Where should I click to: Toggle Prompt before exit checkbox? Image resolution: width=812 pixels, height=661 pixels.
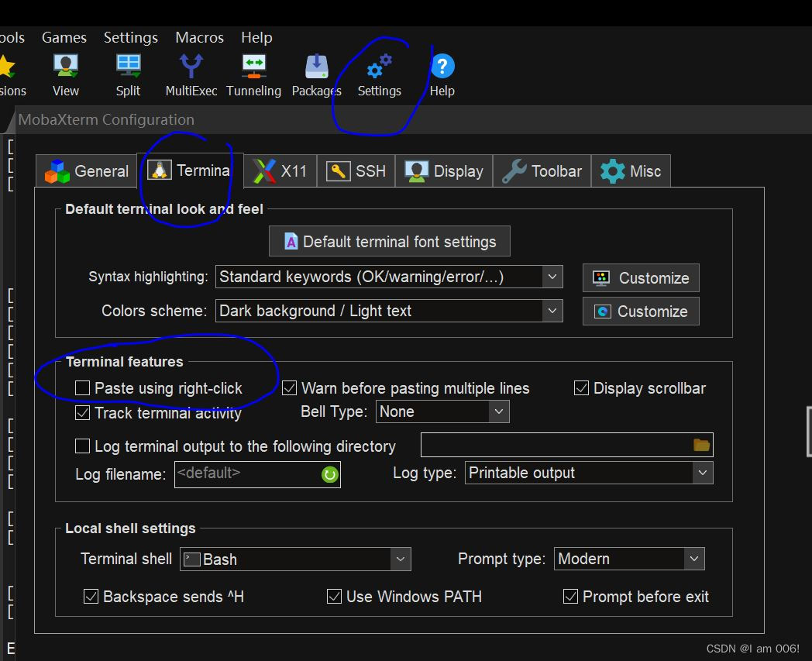tap(570, 596)
